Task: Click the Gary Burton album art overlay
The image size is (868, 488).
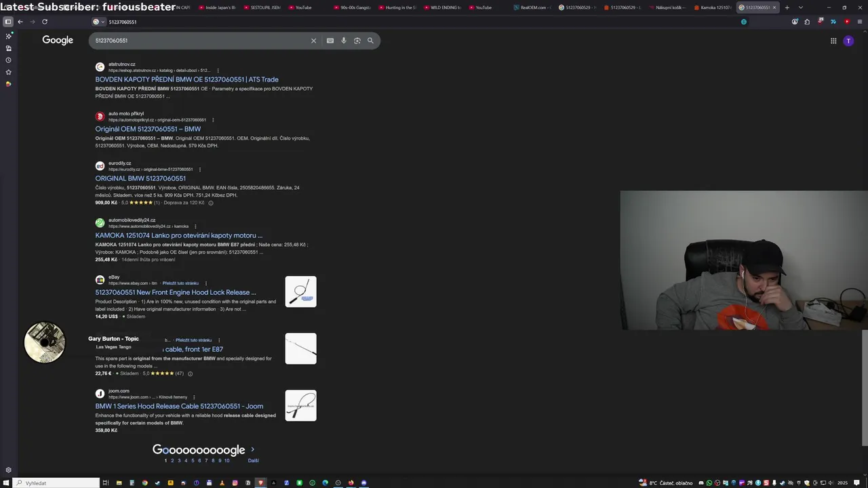Action: click(x=44, y=342)
